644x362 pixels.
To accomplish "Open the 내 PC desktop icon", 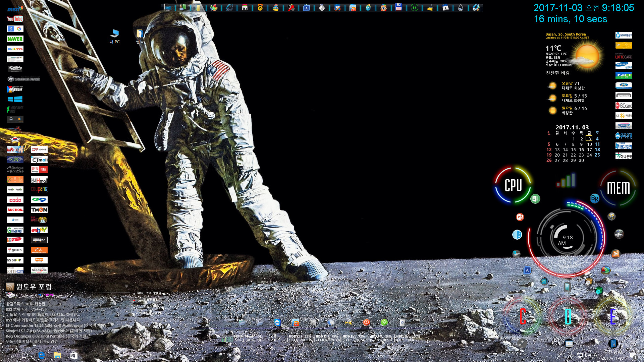I will pos(115,36).
